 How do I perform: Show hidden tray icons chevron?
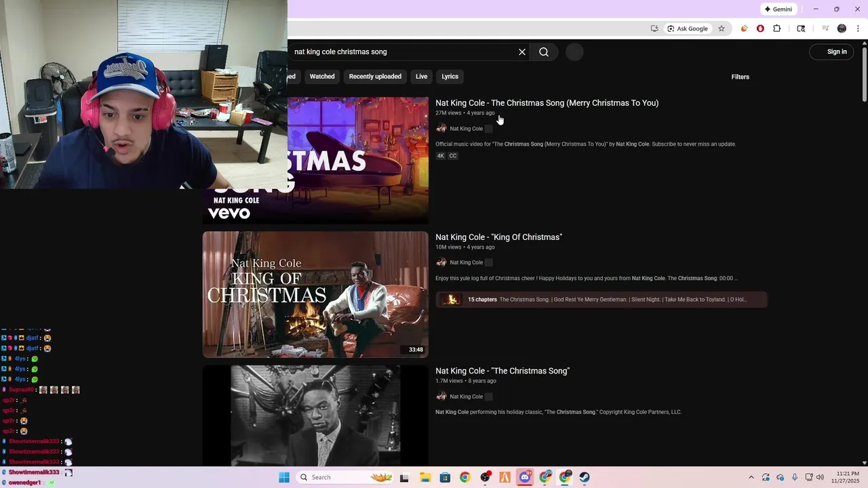tap(751, 477)
